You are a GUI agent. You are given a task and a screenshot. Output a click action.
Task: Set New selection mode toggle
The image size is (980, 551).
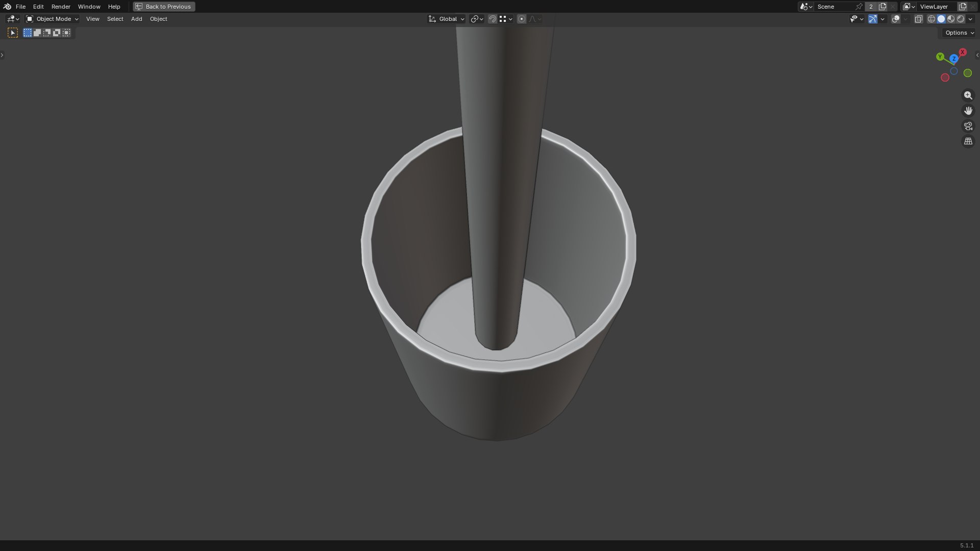point(28,33)
